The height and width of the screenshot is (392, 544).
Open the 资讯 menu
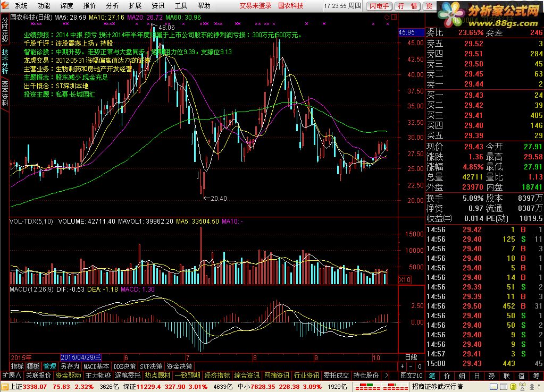158,5
